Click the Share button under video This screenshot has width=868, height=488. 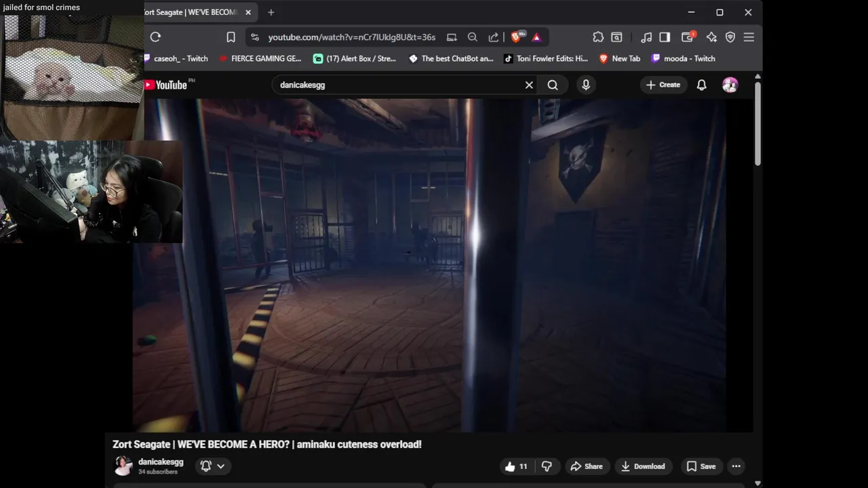(x=587, y=466)
